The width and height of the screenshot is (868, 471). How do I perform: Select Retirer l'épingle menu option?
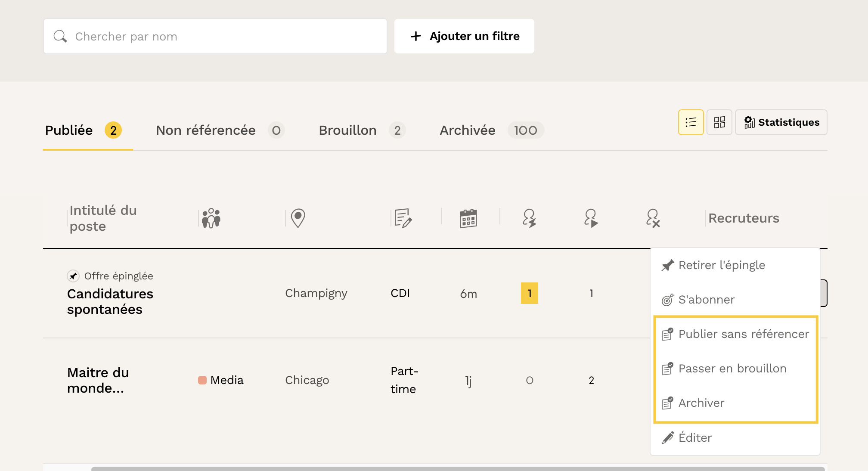click(x=722, y=265)
